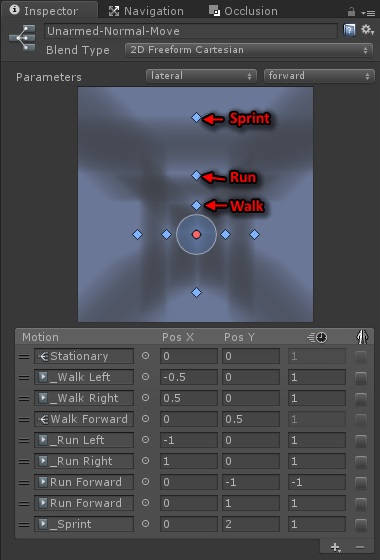Click the Pos Y column header

pos(240,337)
